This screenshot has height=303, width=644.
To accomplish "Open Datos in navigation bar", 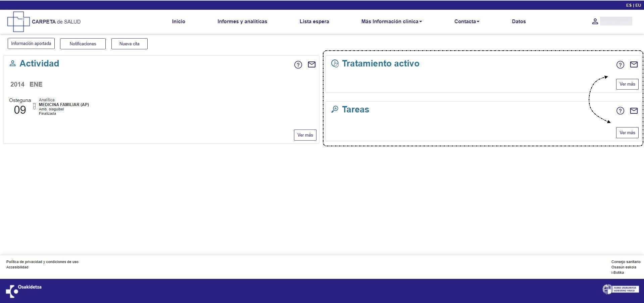I will (519, 21).
